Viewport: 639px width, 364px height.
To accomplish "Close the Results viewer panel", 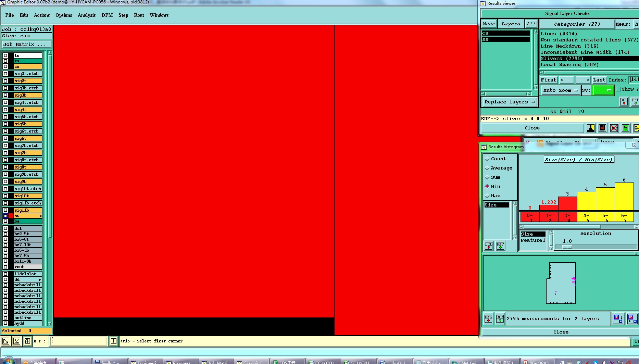I will [x=532, y=128].
